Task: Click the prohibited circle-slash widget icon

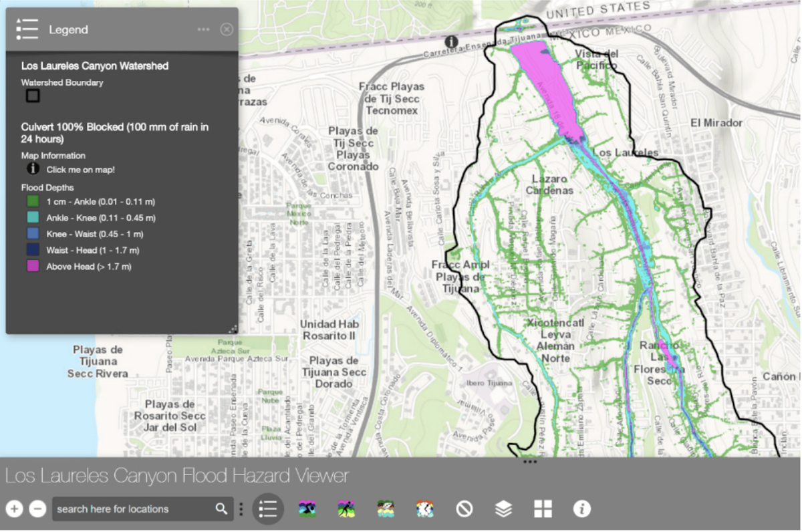Action: pyautogui.click(x=464, y=509)
